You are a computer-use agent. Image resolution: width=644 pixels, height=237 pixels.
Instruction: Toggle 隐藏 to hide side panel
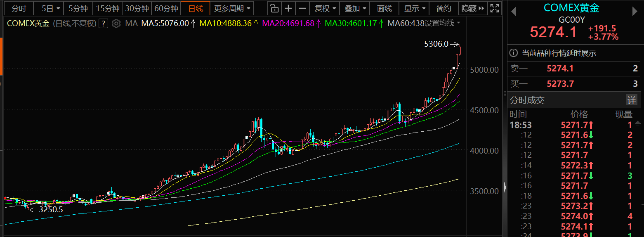[473, 8]
